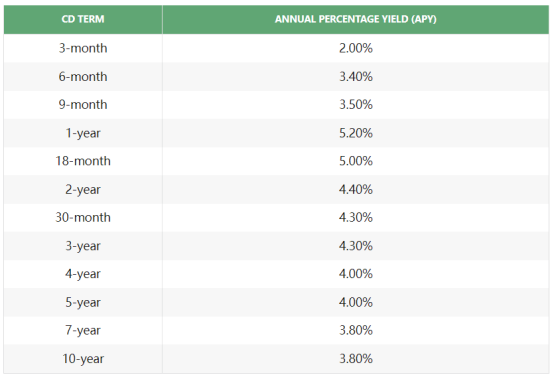Click the ANNUAL PERCENTAGE YIELD (APY) header

pos(356,19)
